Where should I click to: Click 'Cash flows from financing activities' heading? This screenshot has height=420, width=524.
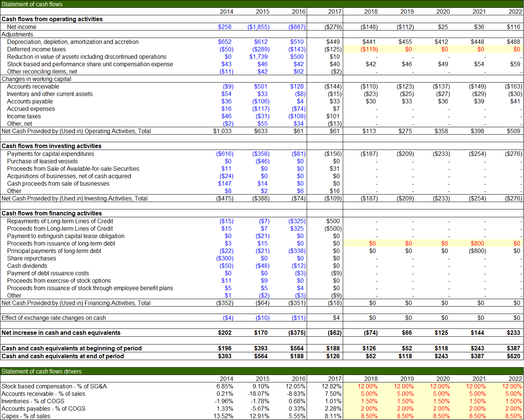pos(51,213)
